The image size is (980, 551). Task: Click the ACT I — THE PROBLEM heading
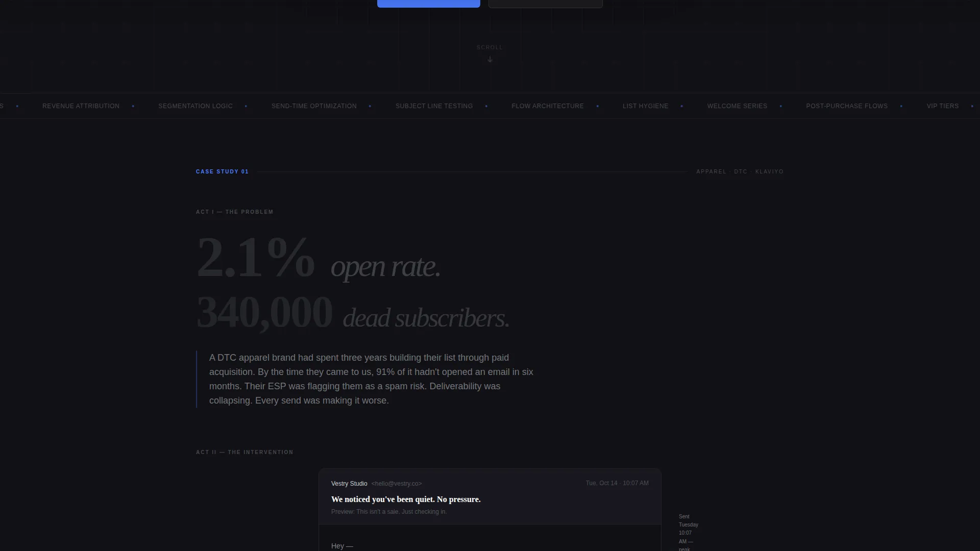coord(234,212)
